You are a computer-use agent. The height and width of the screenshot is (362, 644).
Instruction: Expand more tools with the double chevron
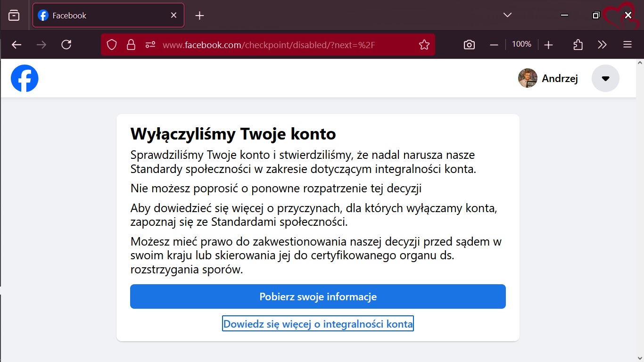click(x=602, y=45)
